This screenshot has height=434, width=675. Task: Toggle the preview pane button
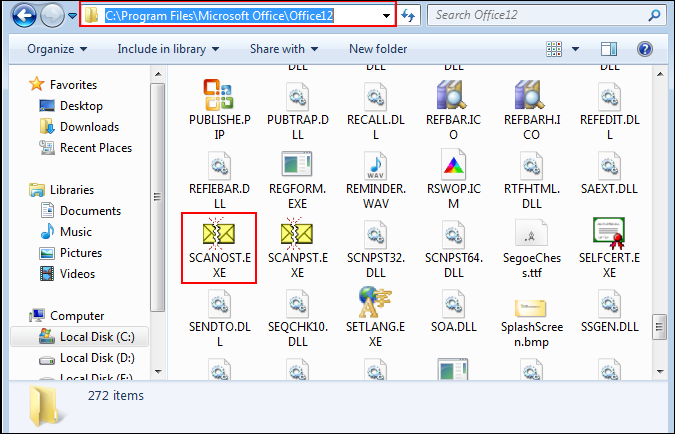[609, 49]
